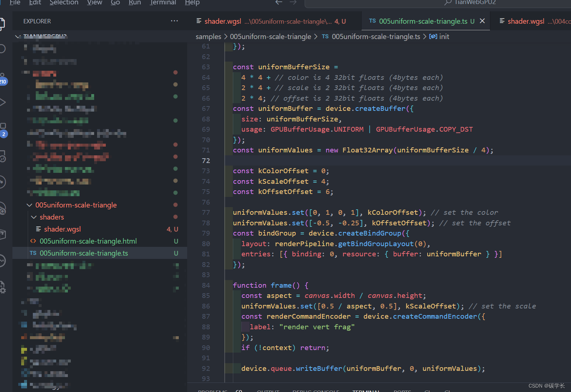Go forward with the right arrow

293,2
